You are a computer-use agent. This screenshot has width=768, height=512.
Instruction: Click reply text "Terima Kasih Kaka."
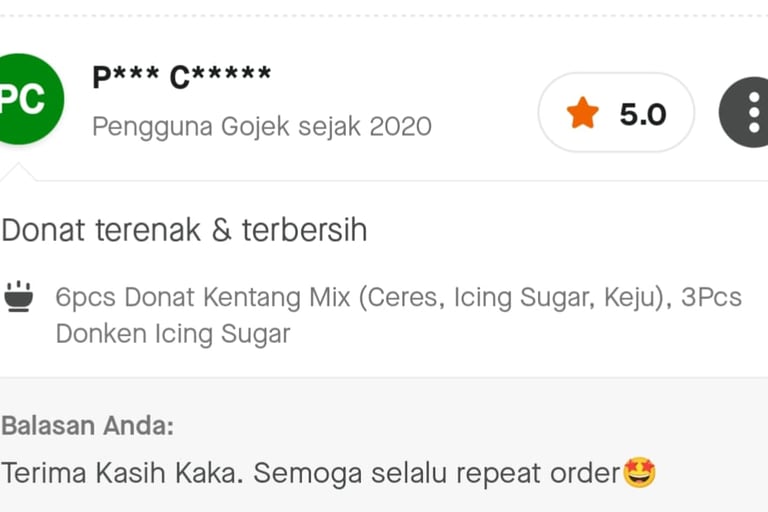pyautogui.click(x=122, y=472)
